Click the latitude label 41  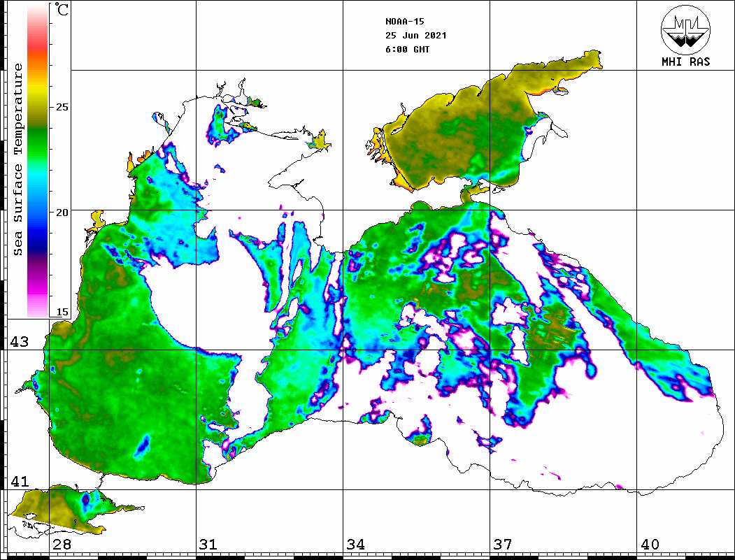coord(20,482)
